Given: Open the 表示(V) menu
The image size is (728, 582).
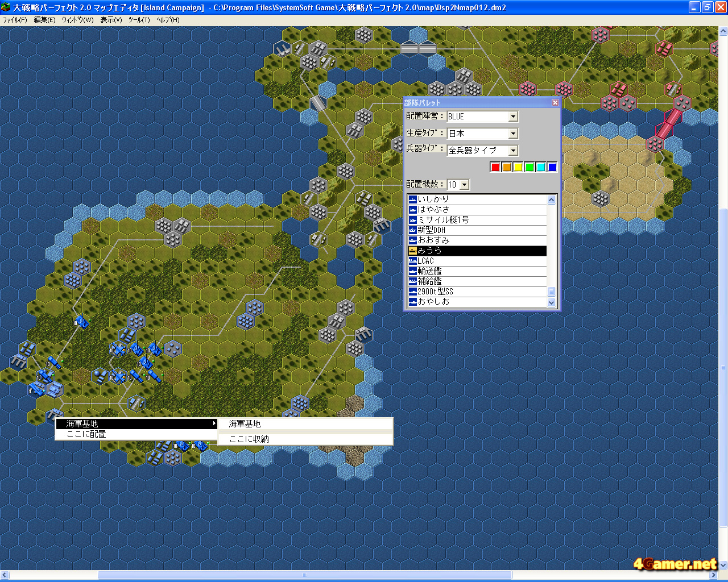Looking at the screenshot, I should click(111, 20).
